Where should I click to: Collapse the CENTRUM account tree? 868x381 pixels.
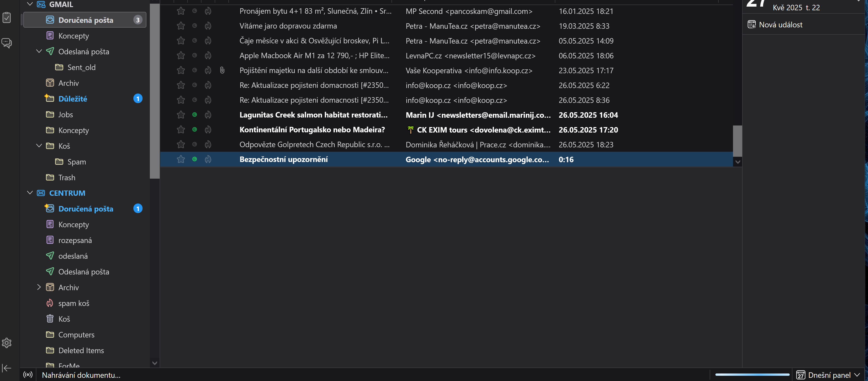30,193
